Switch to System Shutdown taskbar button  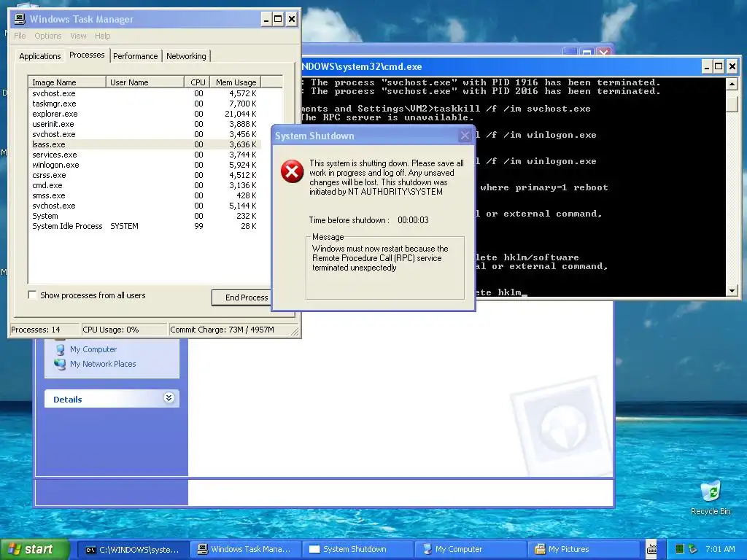tap(357, 550)
